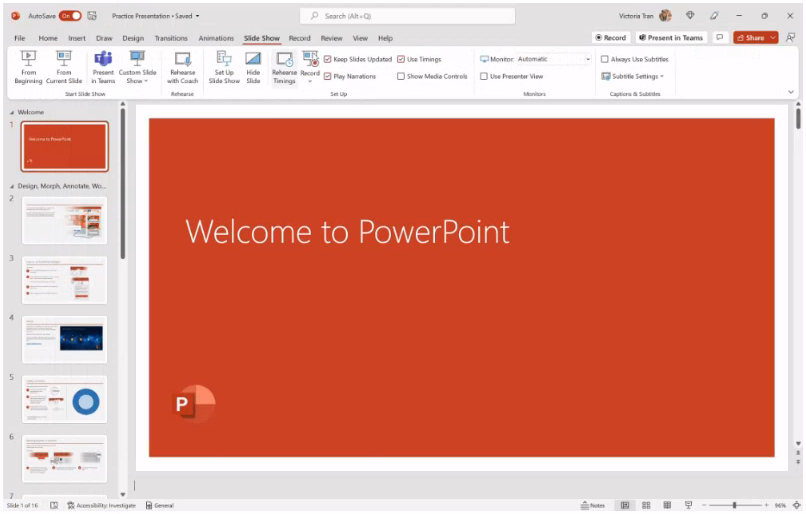
Task: Click the main editor vertical scrollbar thumb
Action: click(x=798, y=118)
